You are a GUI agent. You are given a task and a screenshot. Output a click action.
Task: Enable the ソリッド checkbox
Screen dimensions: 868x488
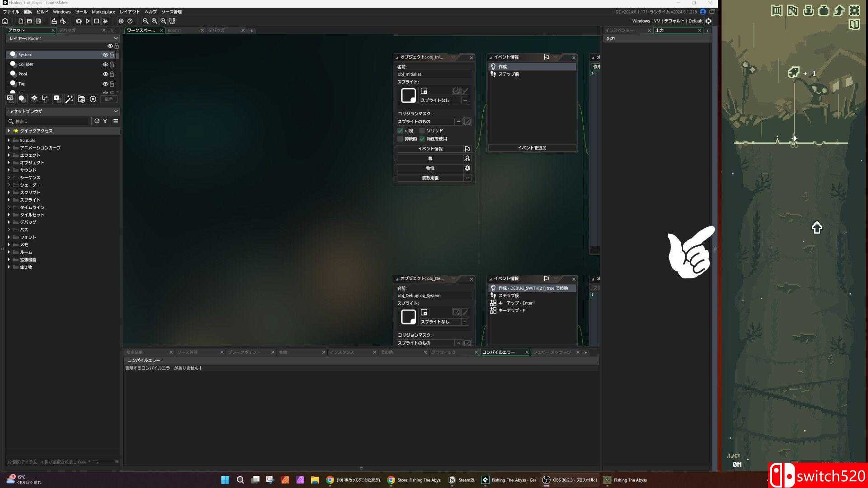422,131
